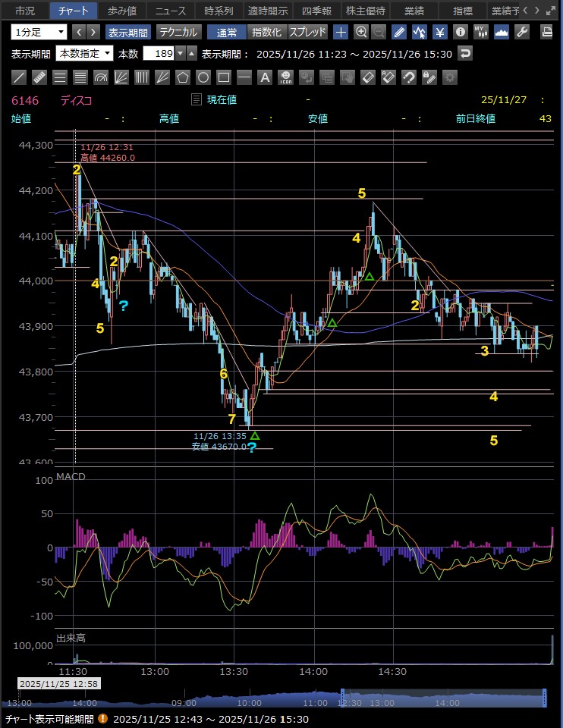Click the テクニカル button

(x=178, y=32)
